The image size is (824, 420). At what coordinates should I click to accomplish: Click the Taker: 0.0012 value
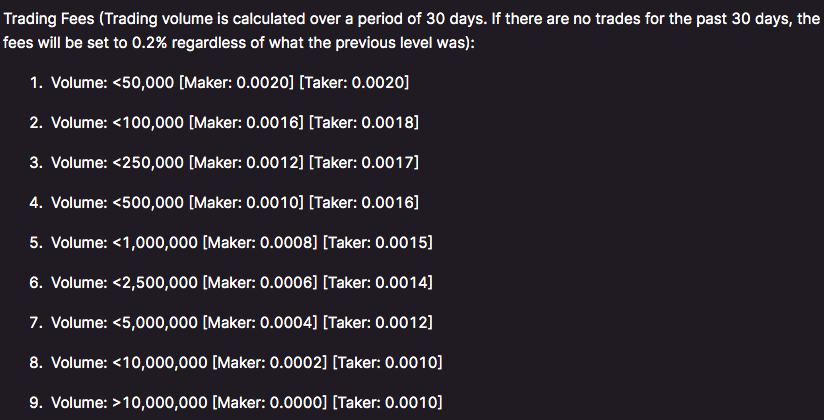coord(378,322)
